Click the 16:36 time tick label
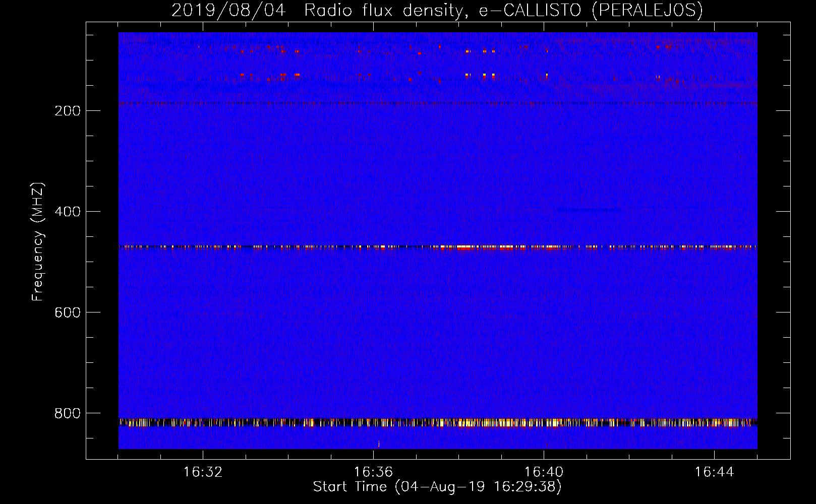Image resolution: width=816 pixels, height=504 pixels. 373,472
